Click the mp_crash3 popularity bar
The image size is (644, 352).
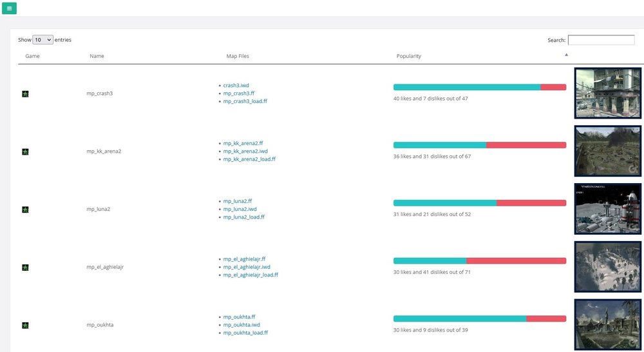pos(479,87)
